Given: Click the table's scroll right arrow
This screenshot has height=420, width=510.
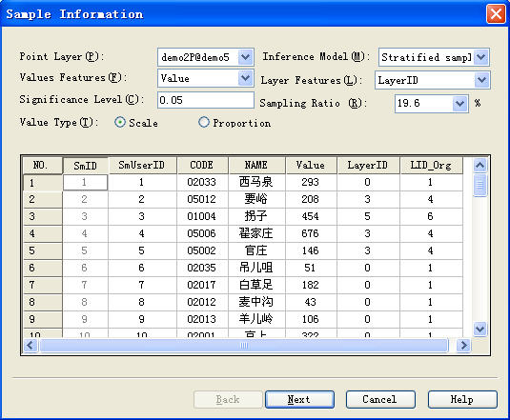Looking at the screenshot, I should click(464, 345).
